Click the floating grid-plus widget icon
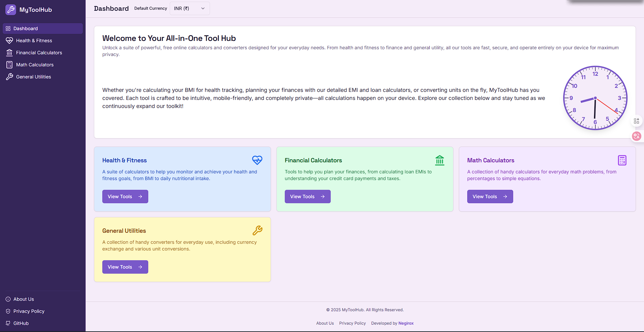644x332 pixels. point(636,121)
